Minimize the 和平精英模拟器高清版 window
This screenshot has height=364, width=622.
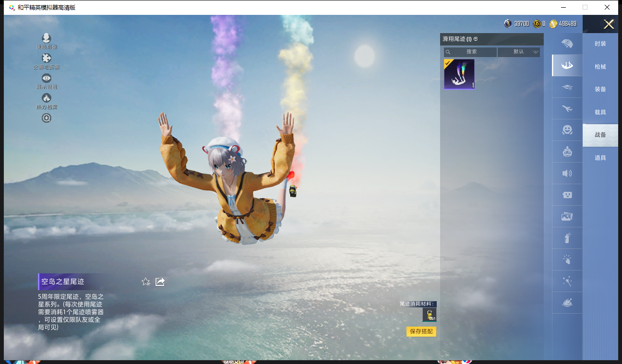click(x=563, y=7)
